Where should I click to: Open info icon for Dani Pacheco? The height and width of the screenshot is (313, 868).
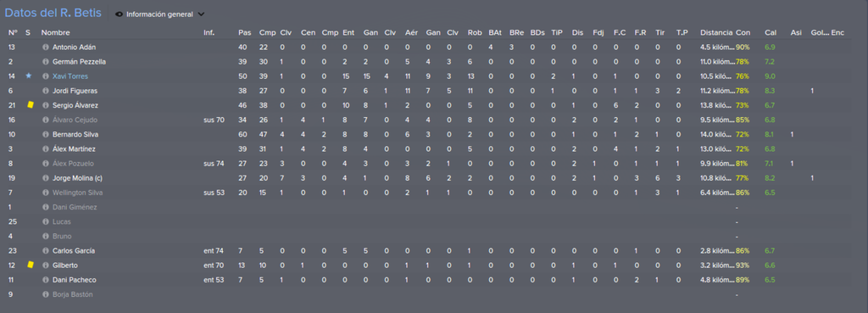[46, 280]
